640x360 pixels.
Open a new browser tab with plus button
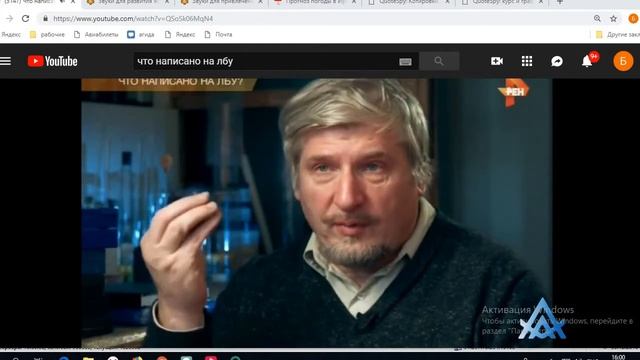tap(560, 2)
